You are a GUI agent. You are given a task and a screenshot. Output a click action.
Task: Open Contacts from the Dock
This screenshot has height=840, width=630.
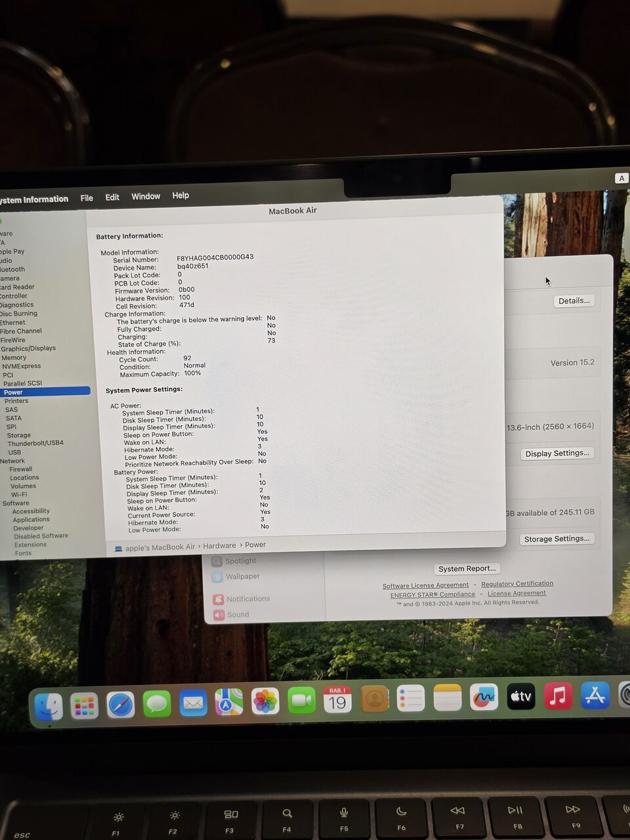coord(374,700)
